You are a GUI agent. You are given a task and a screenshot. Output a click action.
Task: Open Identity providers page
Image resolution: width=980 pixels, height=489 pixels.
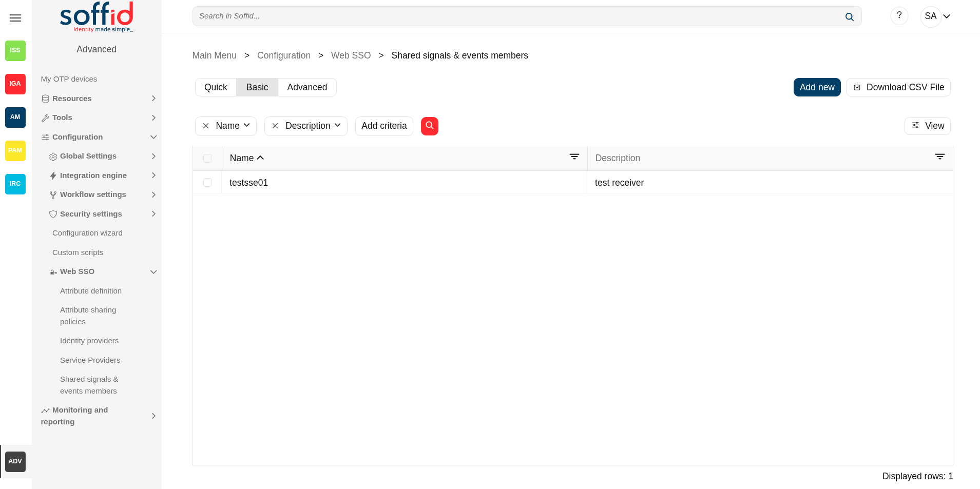point(89,341)
